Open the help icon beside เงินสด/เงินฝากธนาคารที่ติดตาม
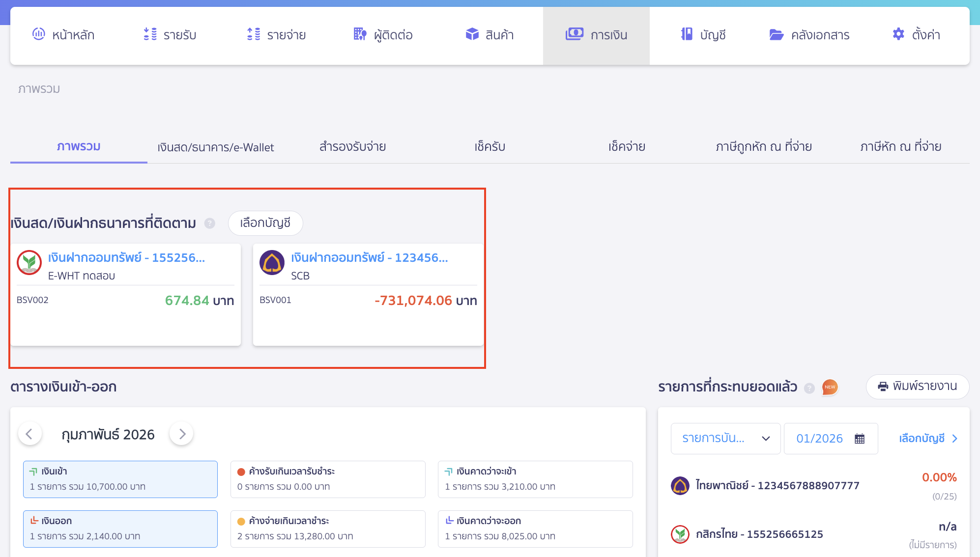The height and width of the screenshot is (557, 980). (x=210, y=223)
